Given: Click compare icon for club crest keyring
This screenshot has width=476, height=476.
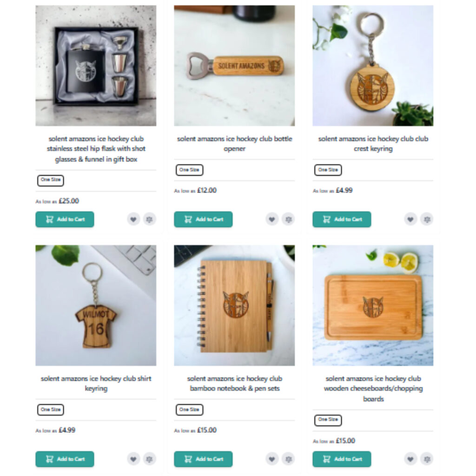Looking at the screenshot, I should pos(427,219).
